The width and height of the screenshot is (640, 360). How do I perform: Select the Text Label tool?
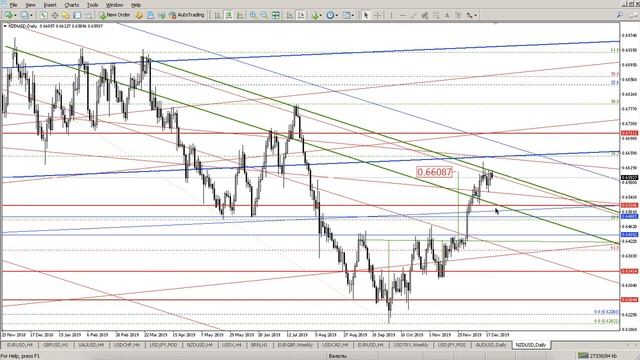click(x=458, y=15)
